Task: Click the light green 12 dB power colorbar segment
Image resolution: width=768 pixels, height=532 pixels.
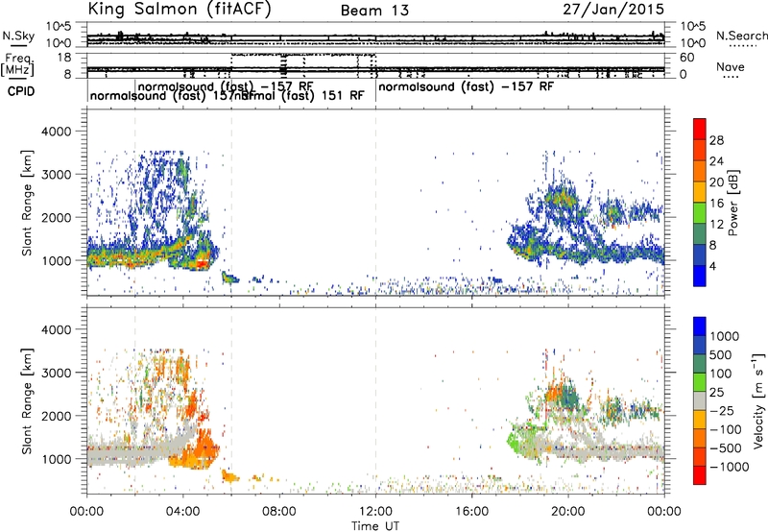Action: (700, 213)
